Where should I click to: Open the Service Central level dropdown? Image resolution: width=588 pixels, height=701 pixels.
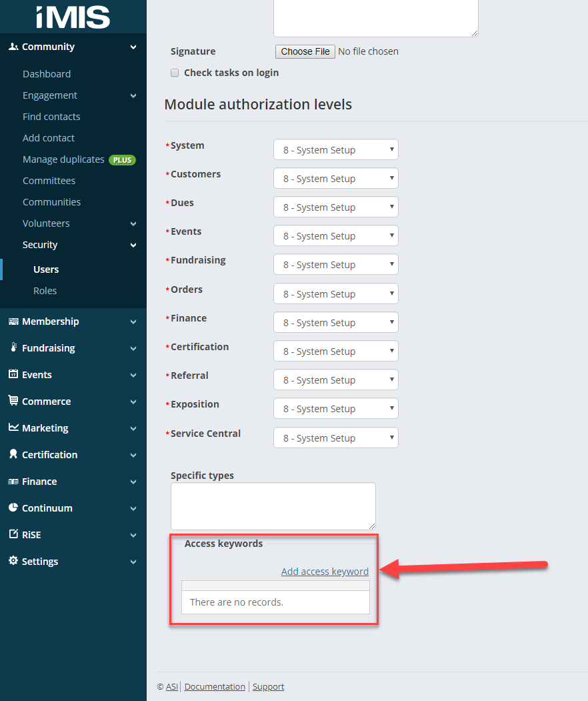tap(335, 438)
